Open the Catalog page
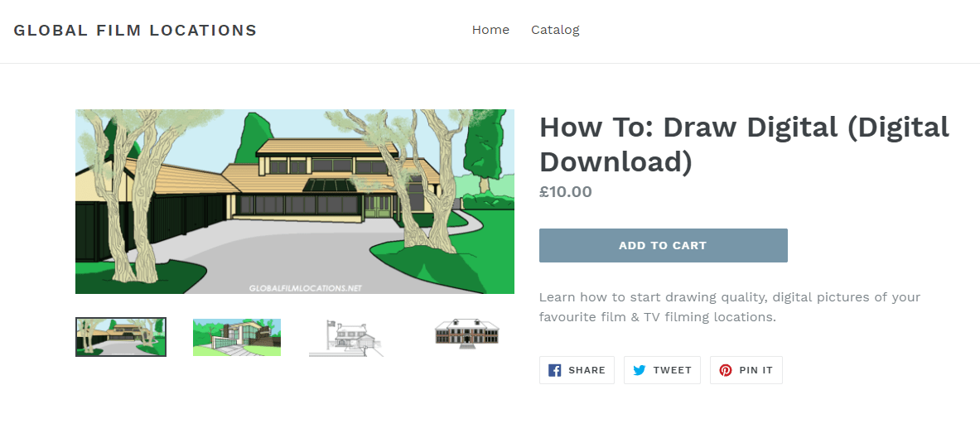Image resolution: width=980 pixels, height=438 pixels. pyautogui.click(x=555, y=30)
